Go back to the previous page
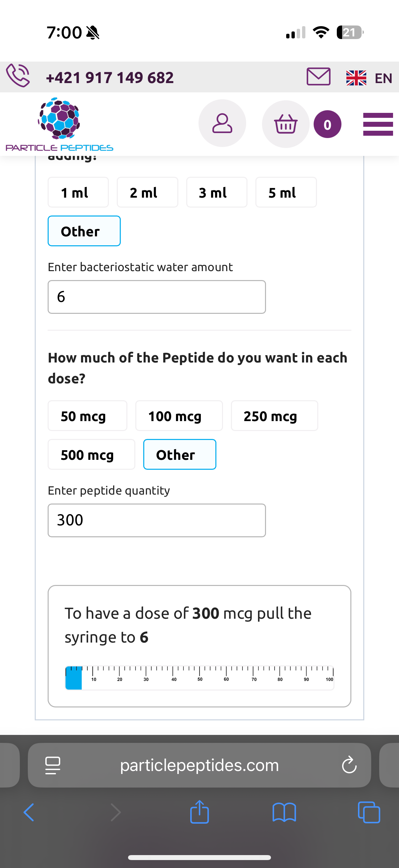The height and width of the screenshot is (868, 399). click(29, 812)
